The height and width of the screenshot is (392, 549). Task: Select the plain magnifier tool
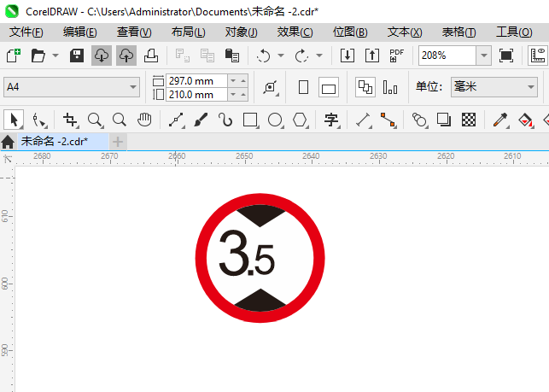(x=120, y=120)
